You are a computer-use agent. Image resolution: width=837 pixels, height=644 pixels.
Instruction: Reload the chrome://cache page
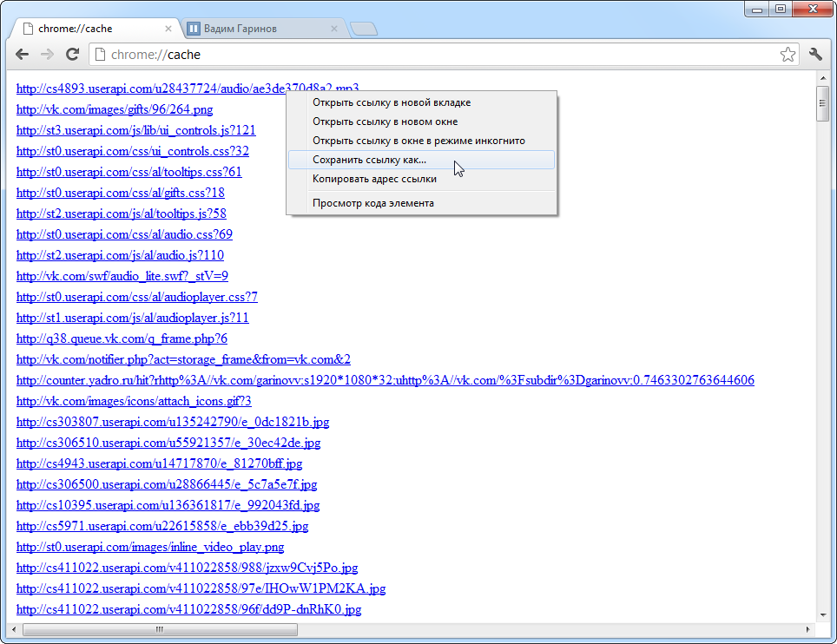click(x=72, y=54)
